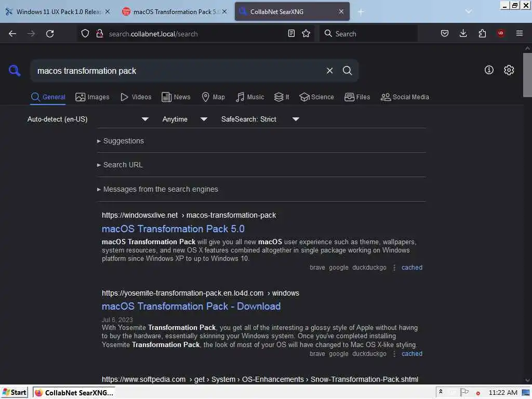Click the taskbar clock 11:22 AM
This screenshot has width=532, height=399.
(x=503, y=393)
